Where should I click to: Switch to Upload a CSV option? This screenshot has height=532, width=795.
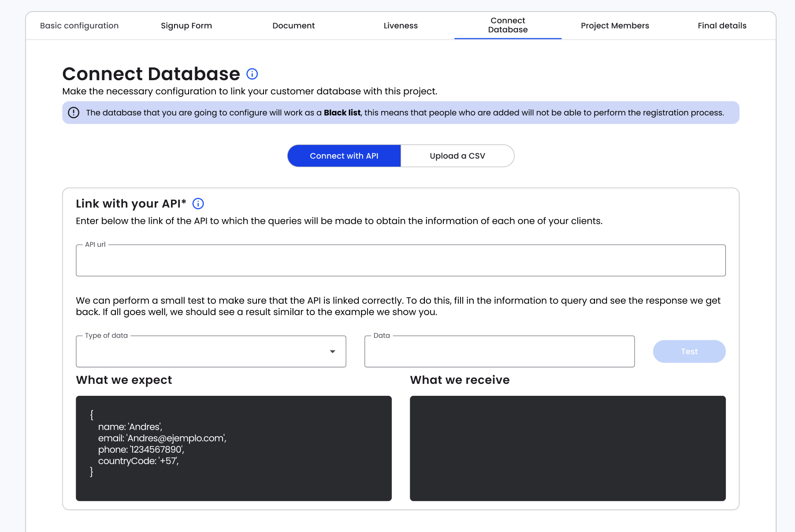[457, 156]
